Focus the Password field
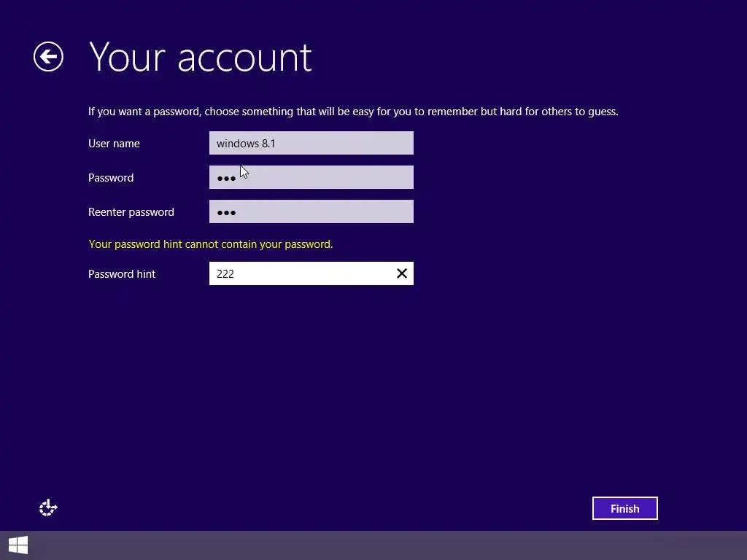747x560 pixels. (x=311, y=177)
